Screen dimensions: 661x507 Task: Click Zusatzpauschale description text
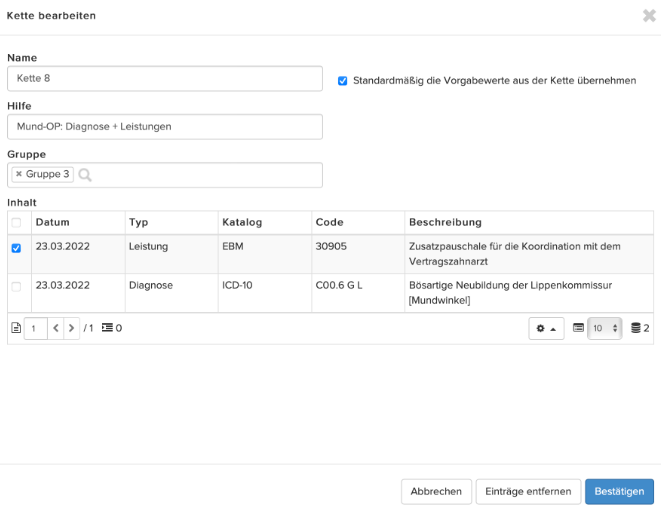point(514,254)
